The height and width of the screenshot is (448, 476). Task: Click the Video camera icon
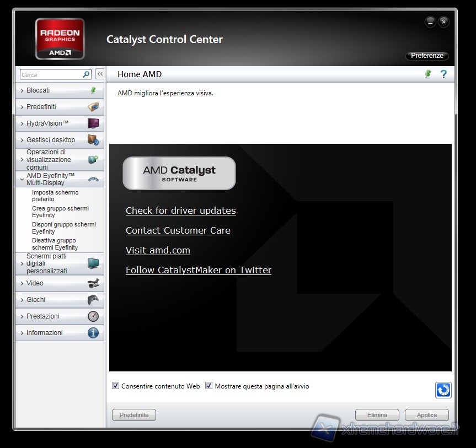pyautogui.click(x=93, y=283)
